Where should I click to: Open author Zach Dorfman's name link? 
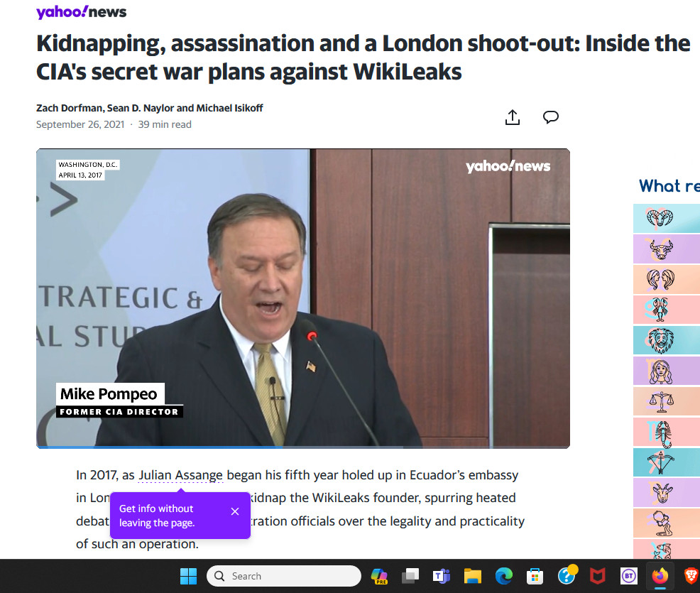70,108
